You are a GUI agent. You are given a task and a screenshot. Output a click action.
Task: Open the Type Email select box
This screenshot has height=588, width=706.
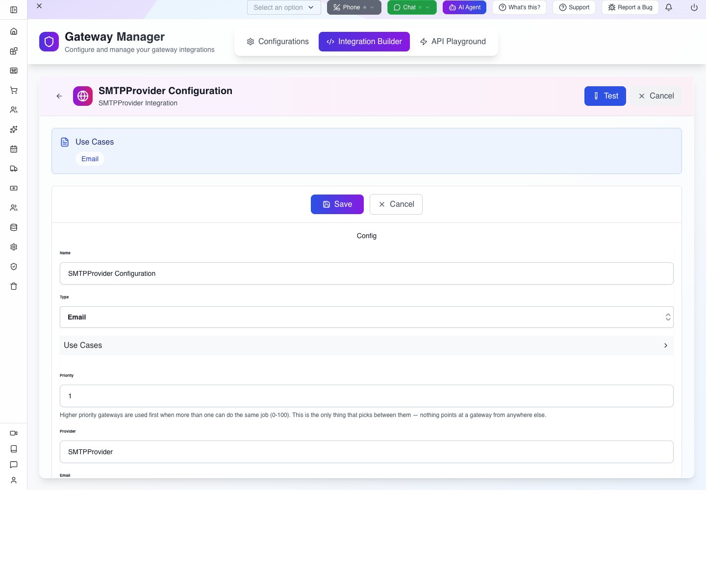point(367,317)
